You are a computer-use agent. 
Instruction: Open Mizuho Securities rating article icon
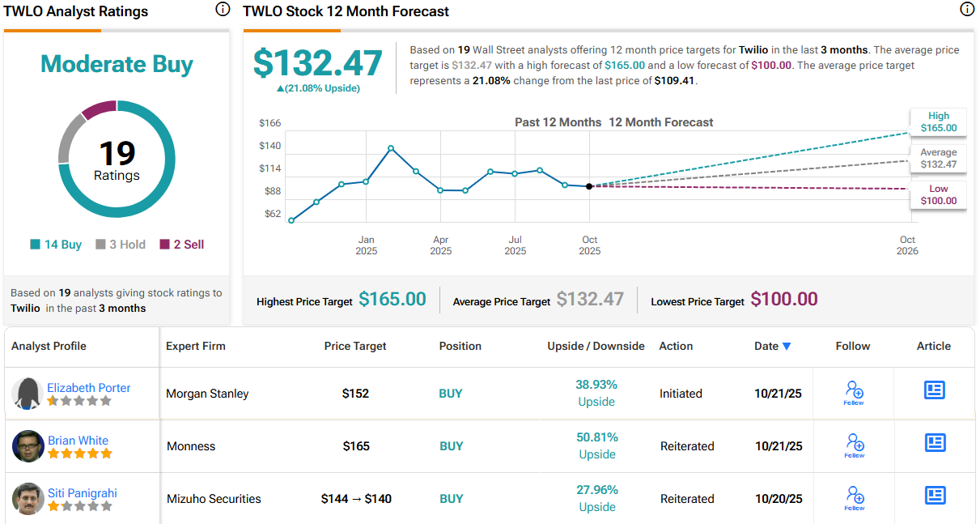[x=935, y=496]
